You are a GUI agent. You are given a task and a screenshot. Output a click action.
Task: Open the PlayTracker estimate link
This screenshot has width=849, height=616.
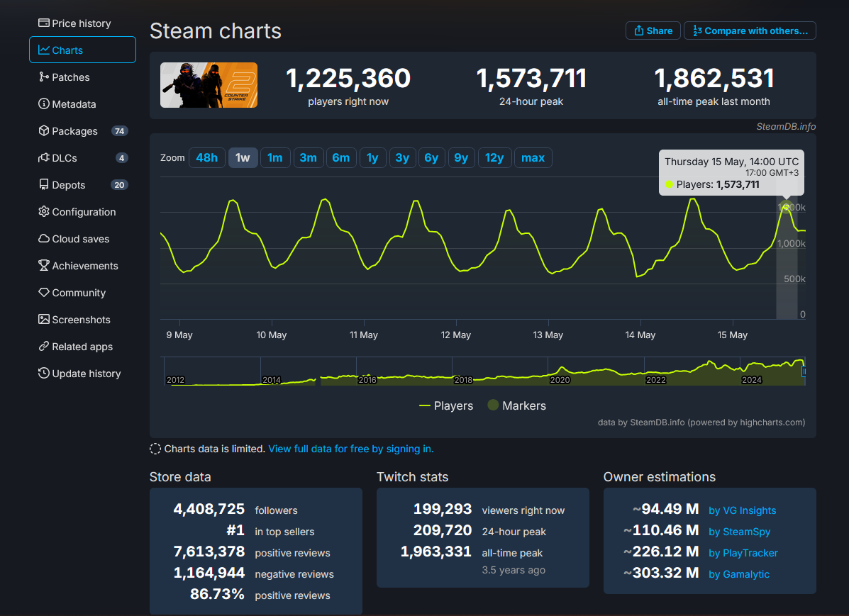click(743, 553)
